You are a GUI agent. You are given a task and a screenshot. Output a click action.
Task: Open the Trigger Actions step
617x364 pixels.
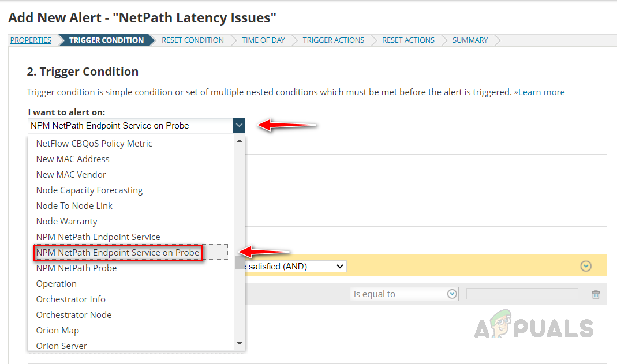coord(333,40)
